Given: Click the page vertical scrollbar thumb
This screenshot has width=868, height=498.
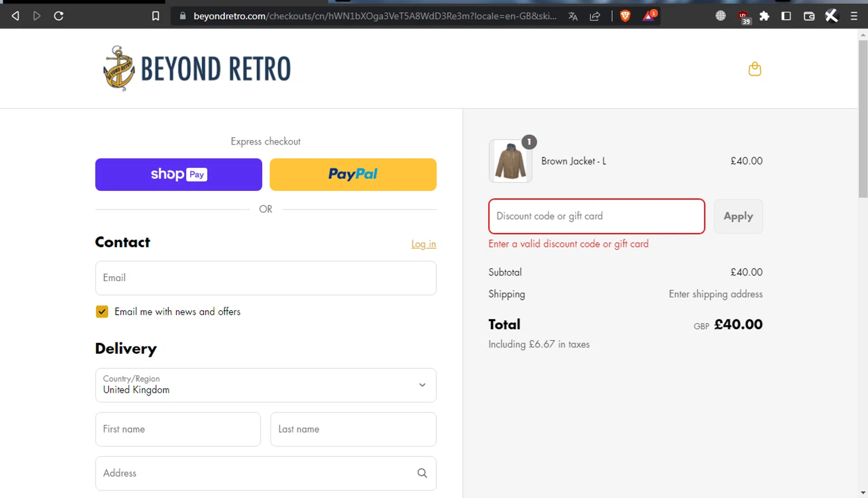Looking at the screenshot, I should (x=863, y=119).
